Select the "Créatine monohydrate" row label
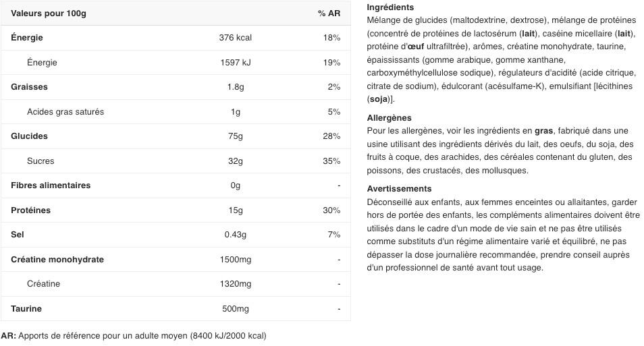Viewport: 644px width, 346px height. 57,260
